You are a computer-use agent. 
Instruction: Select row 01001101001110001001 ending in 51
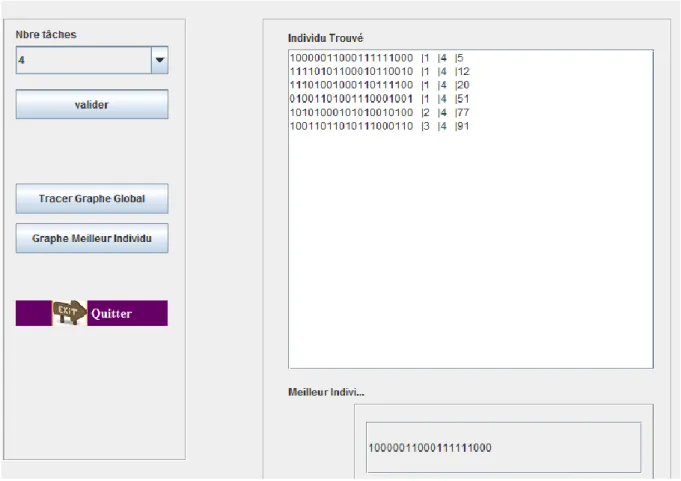tap(380, 99)
